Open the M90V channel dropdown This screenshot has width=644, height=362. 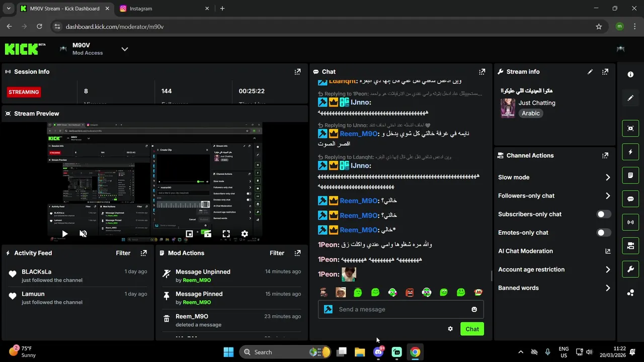tap(125, 49)
